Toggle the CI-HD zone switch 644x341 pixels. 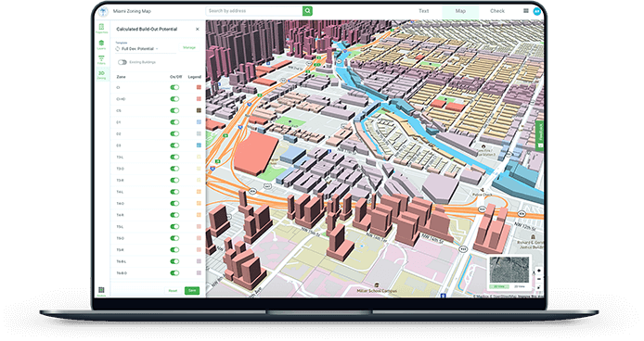pos(175,99)
